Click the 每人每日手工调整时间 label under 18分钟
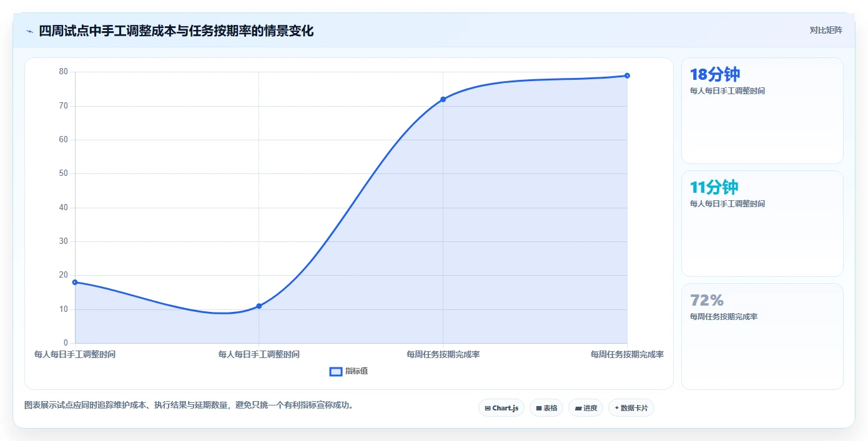Viewport: 868px width, 441px height. coord(727,91)
